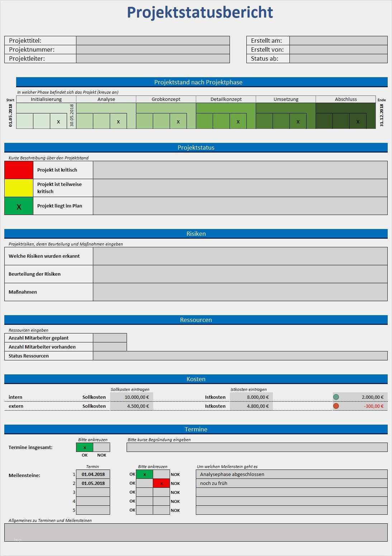Click the 'Analysephase abgeschlossen' milestone description
Image resolution: width=392 pixels, height=556 pixels.
tap(291, 474)
